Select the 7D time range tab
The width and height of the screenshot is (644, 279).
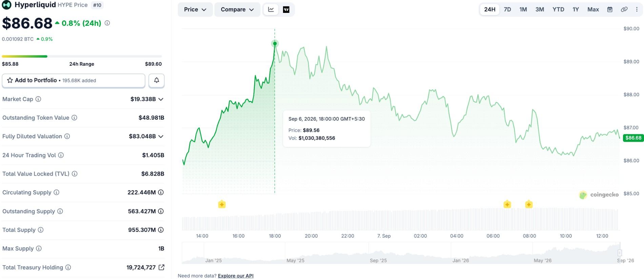507,9
